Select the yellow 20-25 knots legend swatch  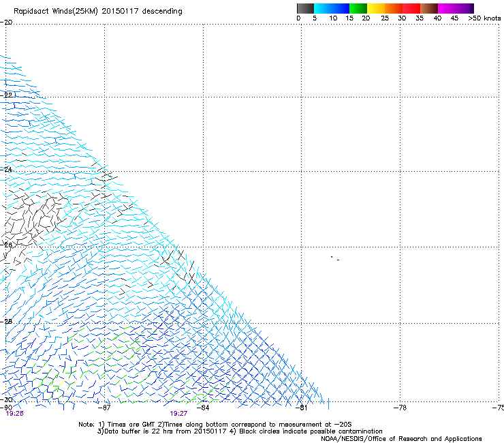(376, 8)
